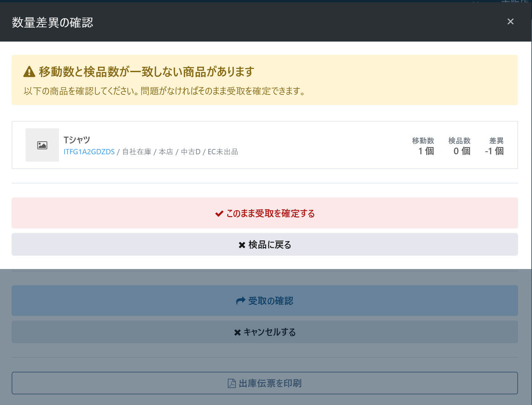Click the 検品数 value 0 個
The width and height of the screenshot is (532, 405).
462,151
